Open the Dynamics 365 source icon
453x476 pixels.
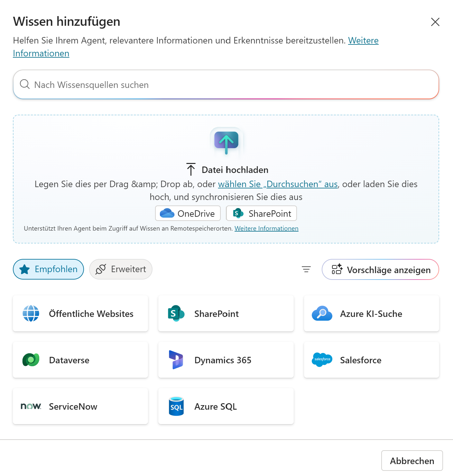click(176, 360)
